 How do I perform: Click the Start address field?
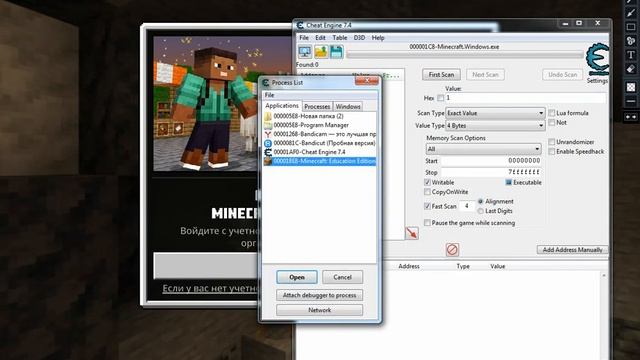[491, 161]
